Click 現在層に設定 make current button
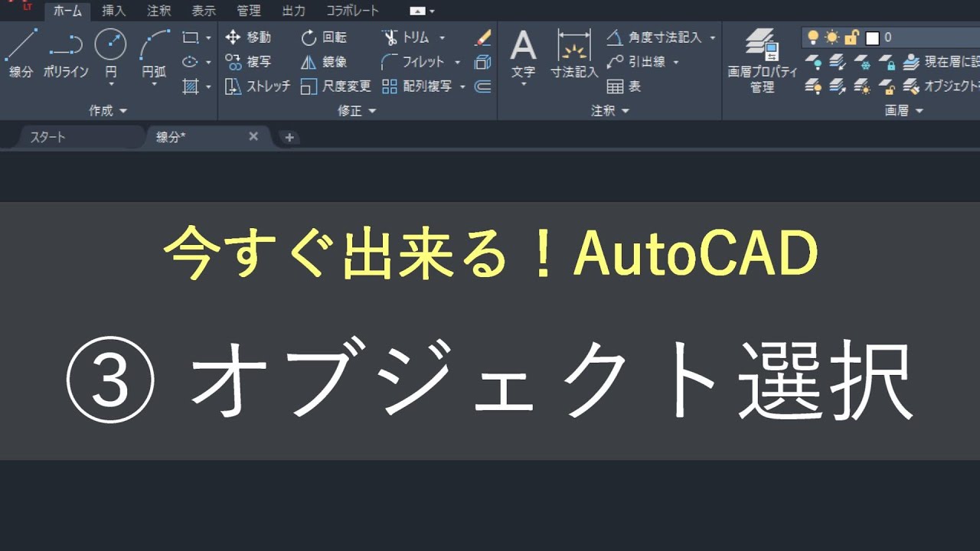980x551 pixels. 942,62
